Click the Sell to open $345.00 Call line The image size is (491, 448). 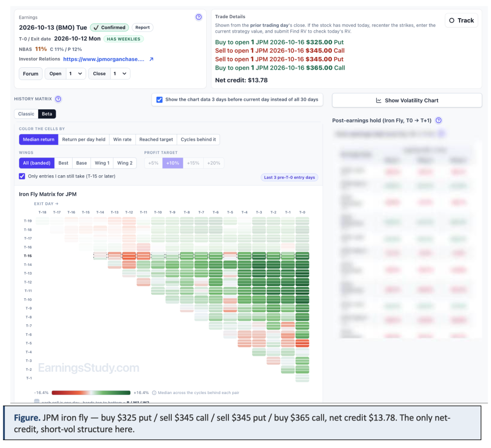coord(280,51)
